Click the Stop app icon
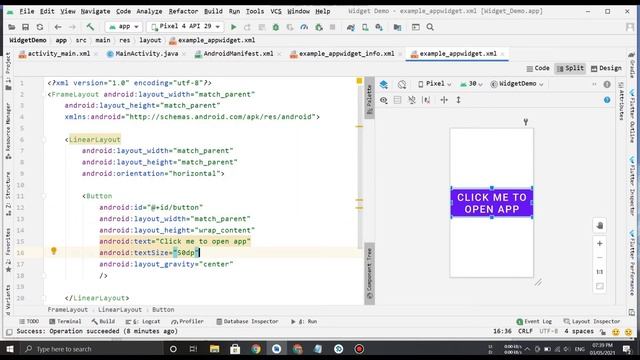 (333, 27)
